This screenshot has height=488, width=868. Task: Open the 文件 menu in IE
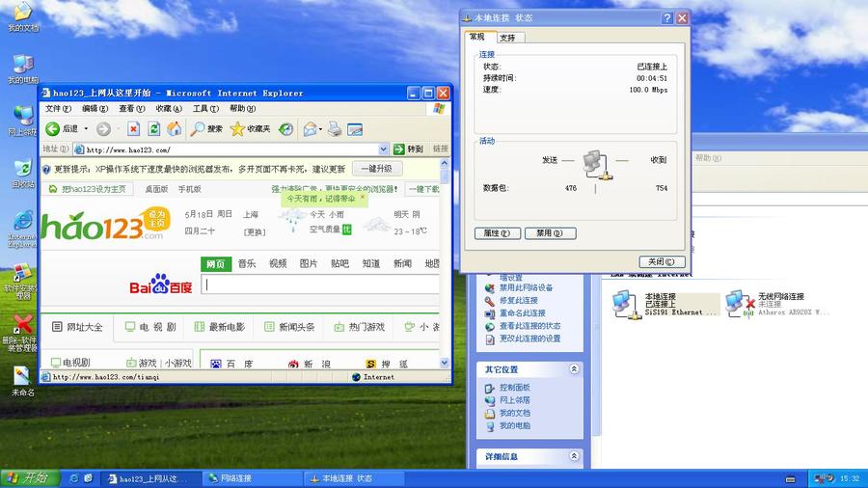click(x=58, y=108)
